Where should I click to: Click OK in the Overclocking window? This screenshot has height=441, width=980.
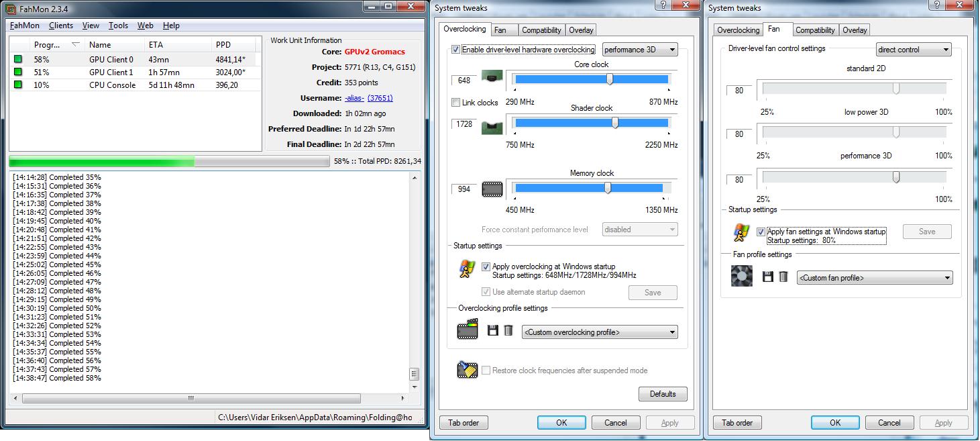(561, 423)
